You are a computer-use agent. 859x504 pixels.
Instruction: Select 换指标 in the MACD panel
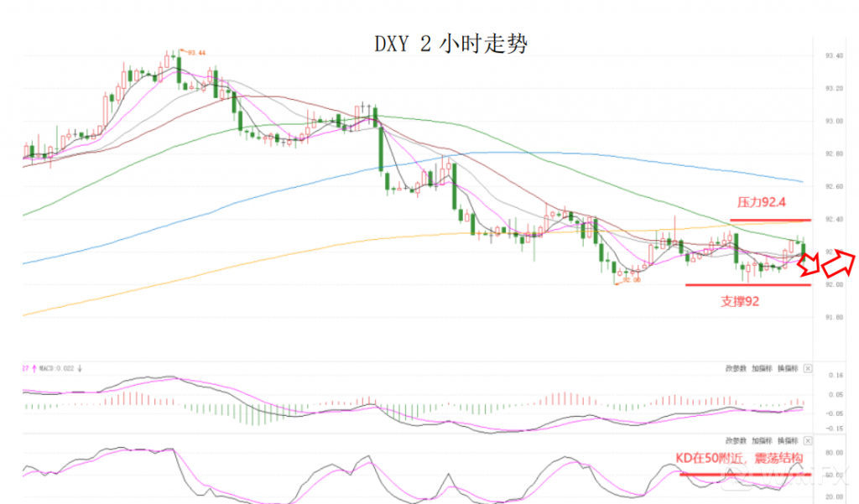point(787,368)
